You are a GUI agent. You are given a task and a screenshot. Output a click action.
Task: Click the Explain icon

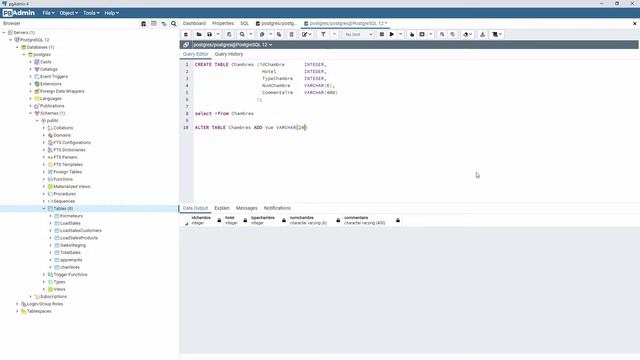click(411, 34)
